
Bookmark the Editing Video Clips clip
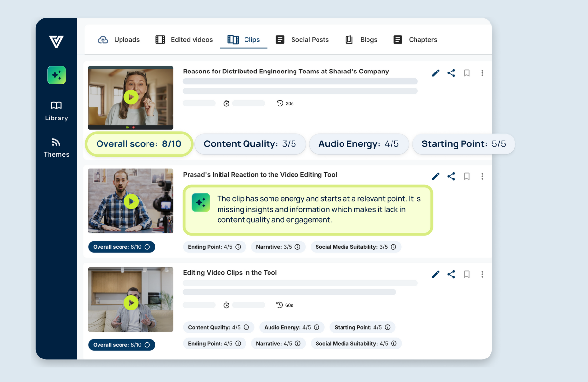(467, 274)
